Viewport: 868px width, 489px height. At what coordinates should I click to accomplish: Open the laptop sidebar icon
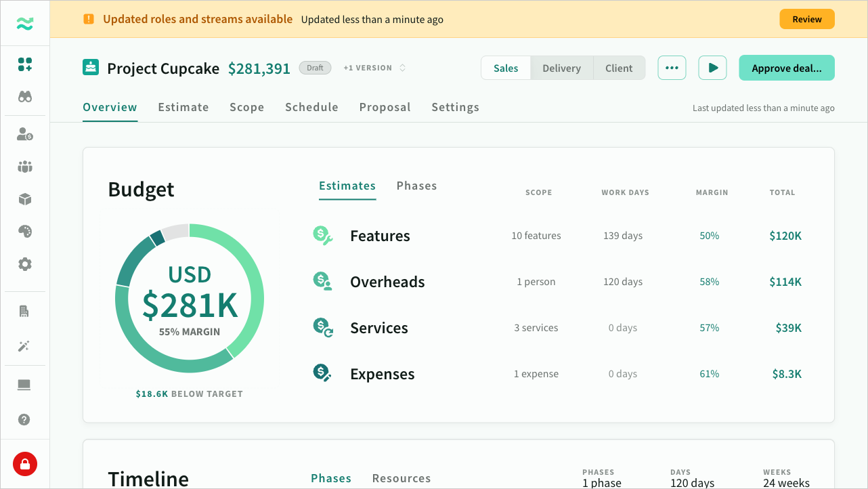[x=24, y=385]
